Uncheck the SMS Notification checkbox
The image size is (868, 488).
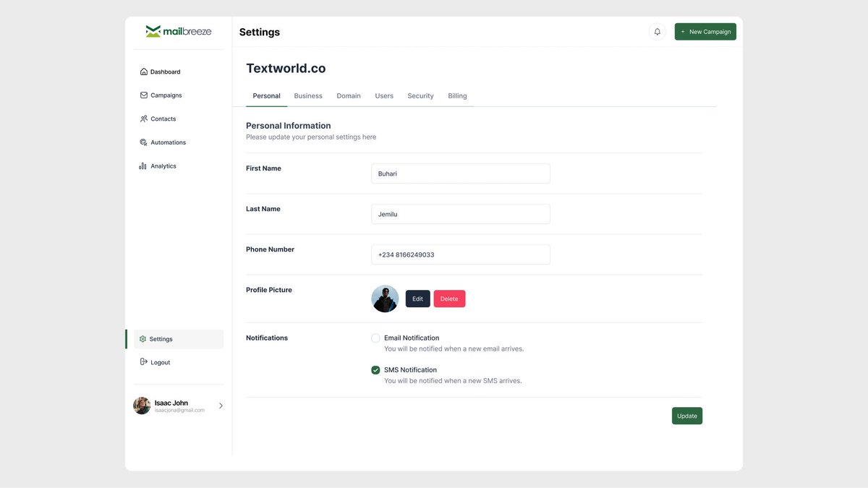click(x=375, y=370)
